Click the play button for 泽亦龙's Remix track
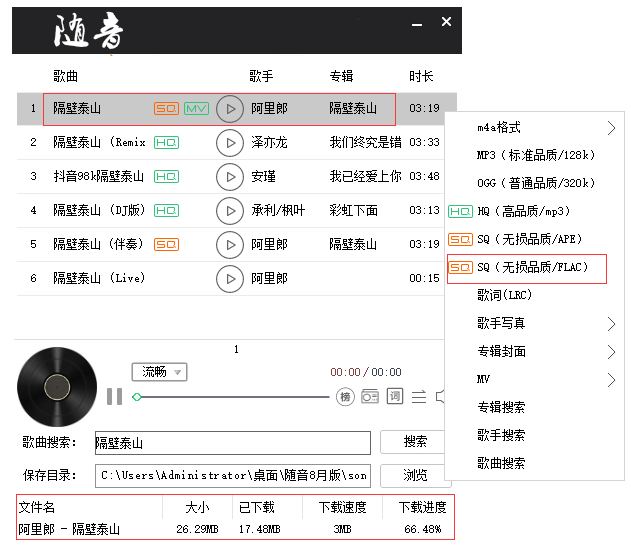Image resolution: width=631 pixels, height=548 pixels. pos(230,143)
